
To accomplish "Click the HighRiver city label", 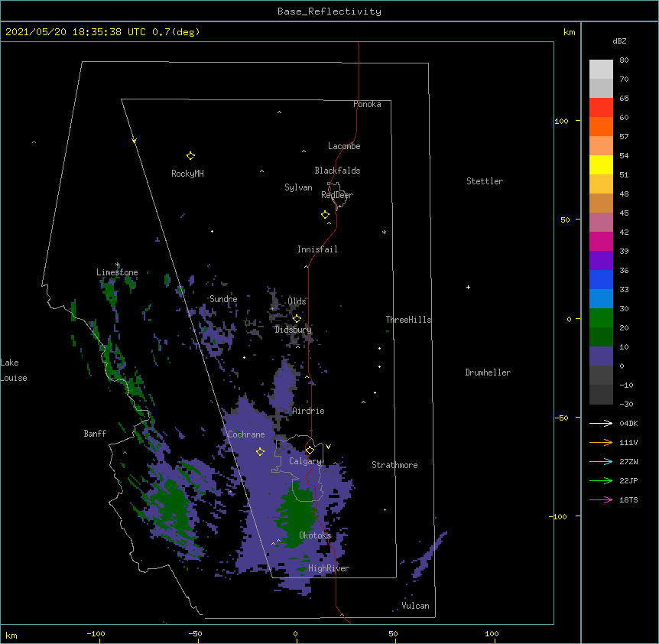I will click(329, 568).
